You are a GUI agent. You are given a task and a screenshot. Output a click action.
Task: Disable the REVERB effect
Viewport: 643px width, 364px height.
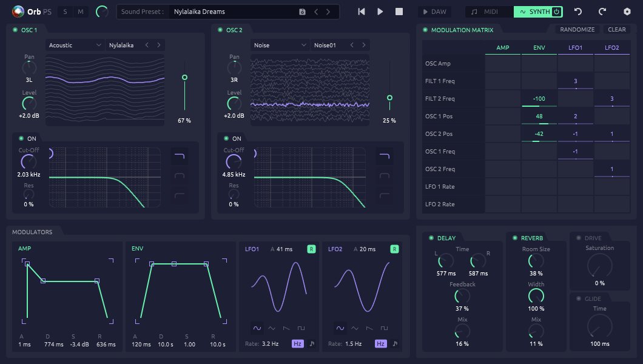pos(515,238)
